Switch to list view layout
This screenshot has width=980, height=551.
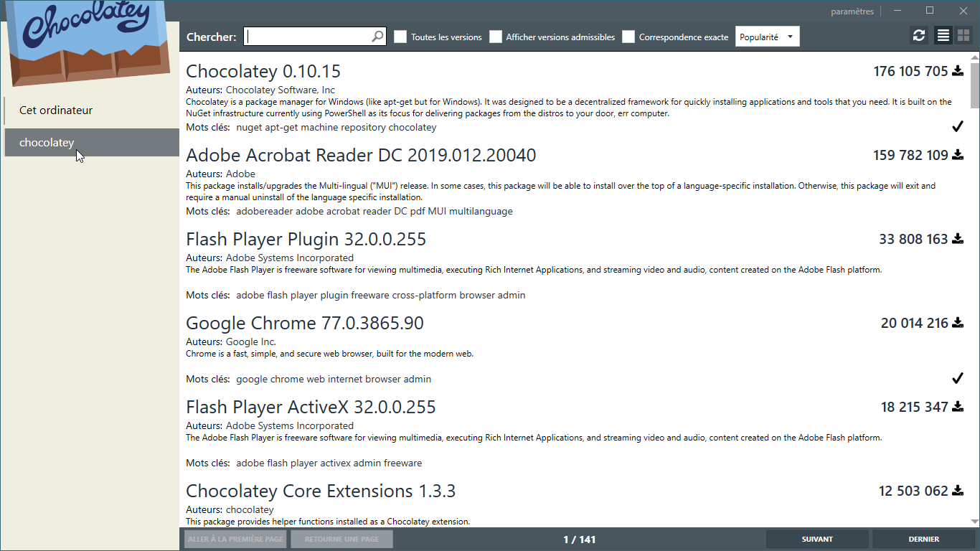(x=943, y=35)
